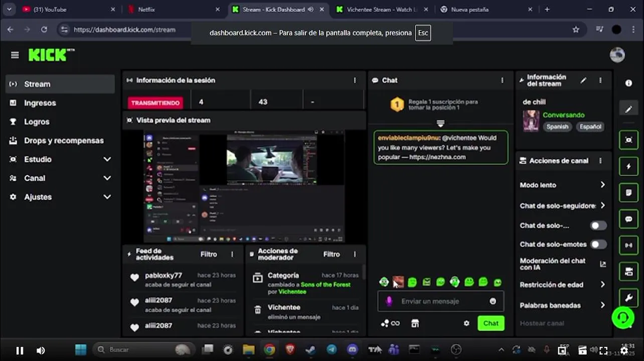Open Filtro in Feed de actividades
This screenshot has width=644, height=361.
click(x=209, y=254)
